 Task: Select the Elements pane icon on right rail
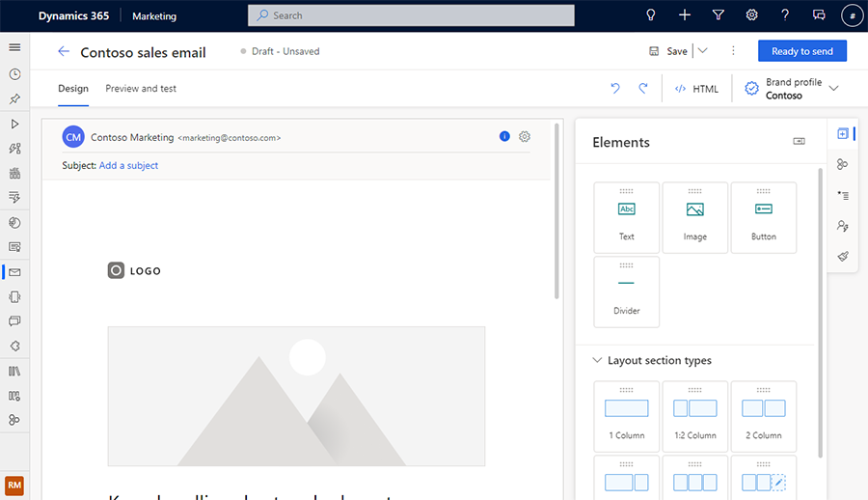coord(843,133)
